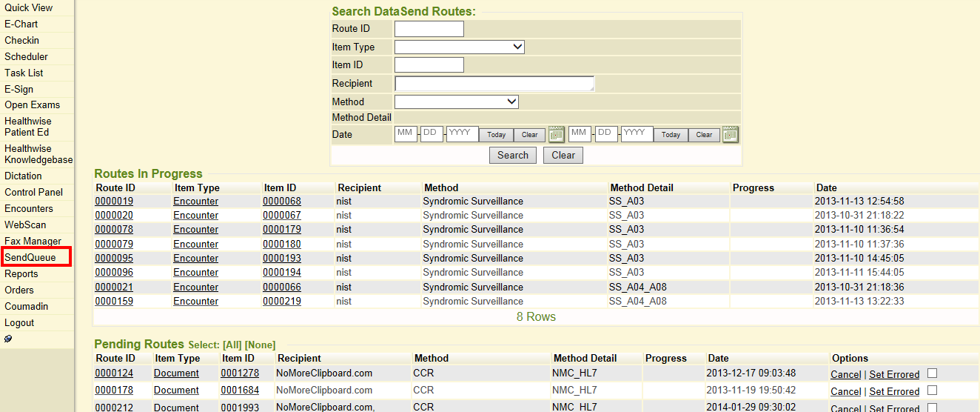980x412 pixels.
Task: Open the start date calendar picker icon
Action: coord(556,135)
